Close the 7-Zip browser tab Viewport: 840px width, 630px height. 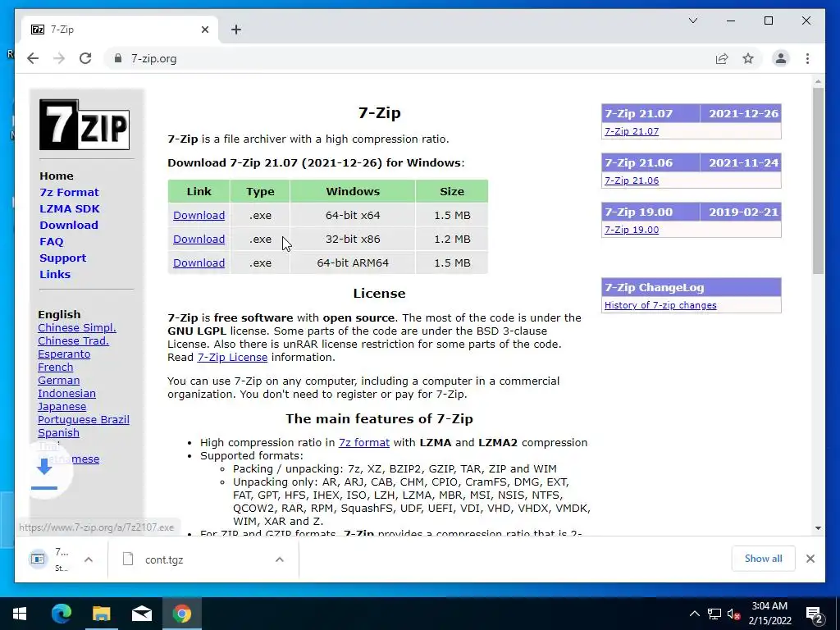point(204,30)
